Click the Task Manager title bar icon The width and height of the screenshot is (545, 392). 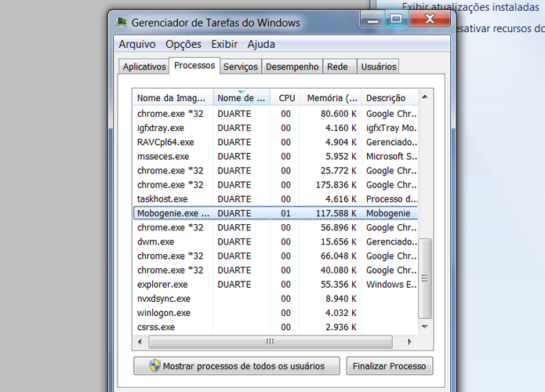pyautogui.click(x=121, y=22)
